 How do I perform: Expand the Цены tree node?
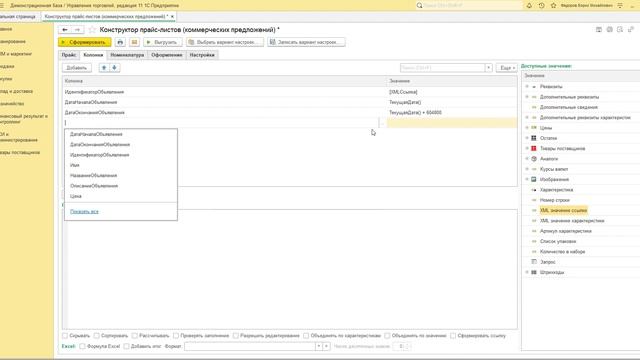click(x=527, y=128)
